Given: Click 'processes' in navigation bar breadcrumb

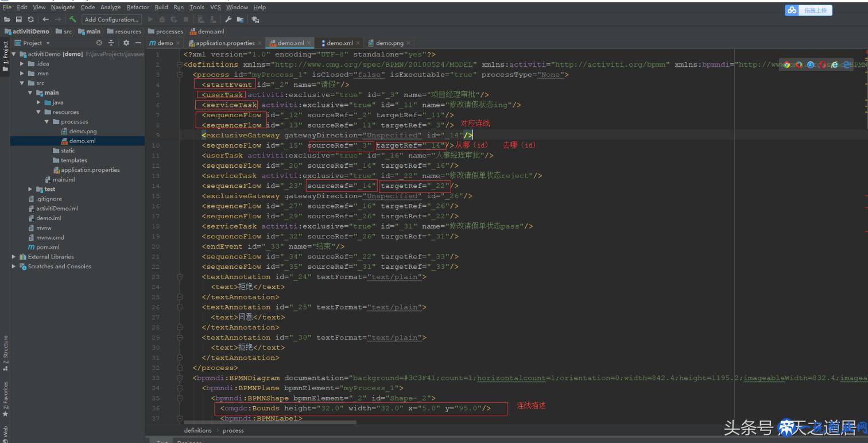Looking at the screenshot, I should tap(165, 32).
